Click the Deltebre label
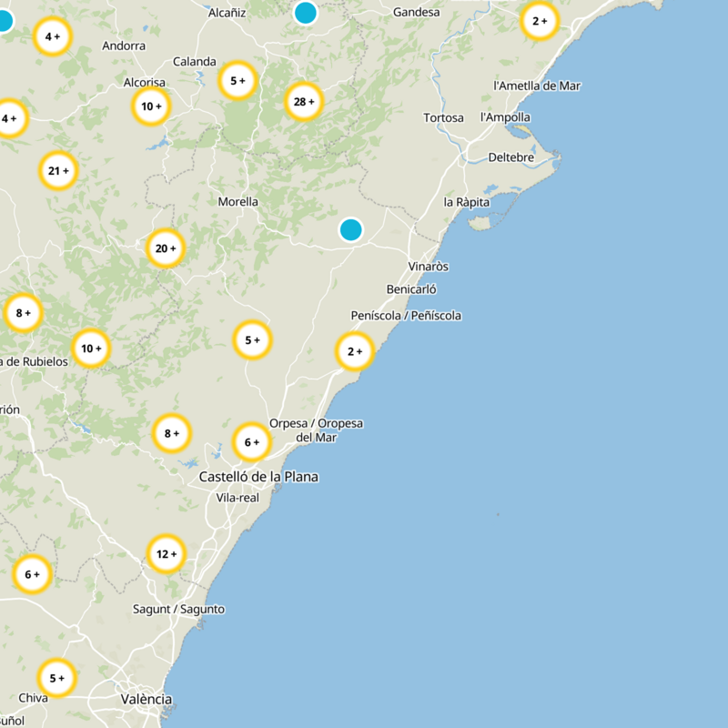728x728 pixels. [511, 157]
